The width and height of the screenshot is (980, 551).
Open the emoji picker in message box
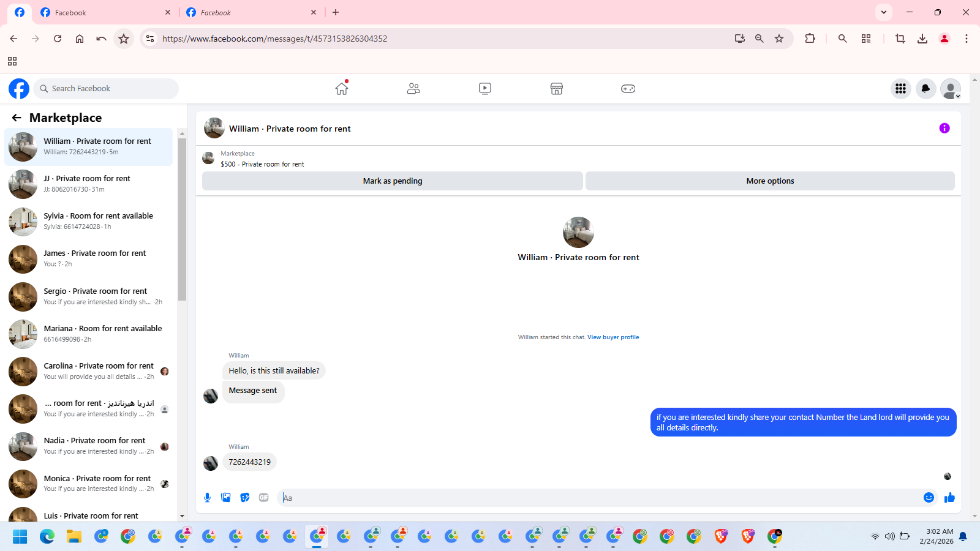[929, 498]
